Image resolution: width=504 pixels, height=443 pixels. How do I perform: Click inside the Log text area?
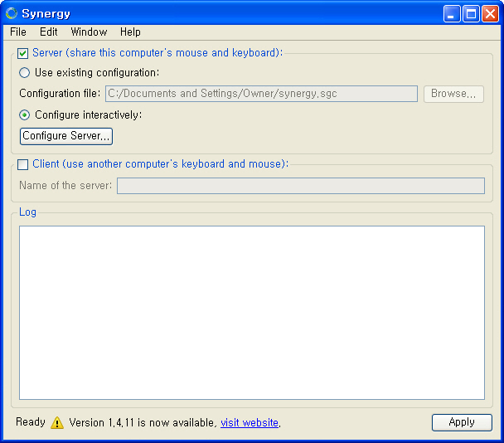[252, 313]
